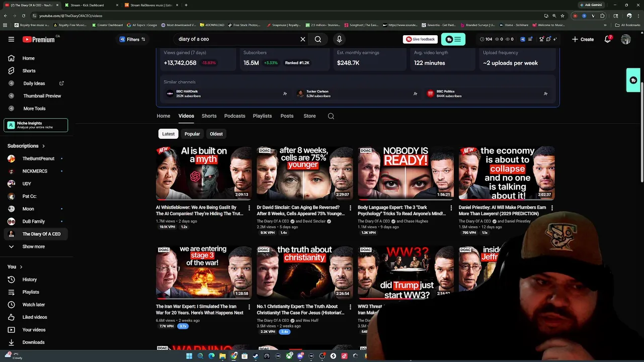This screenshot has width=644, height=362.
Task: Open options for Dr David Sinclair video
Action: pos(350,208)
